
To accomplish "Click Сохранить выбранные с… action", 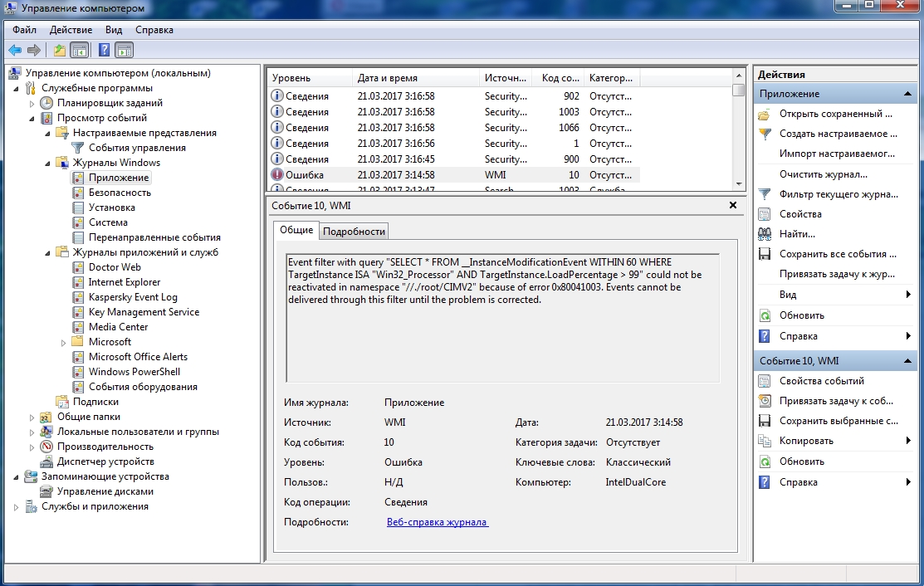I will pos(838,421).
